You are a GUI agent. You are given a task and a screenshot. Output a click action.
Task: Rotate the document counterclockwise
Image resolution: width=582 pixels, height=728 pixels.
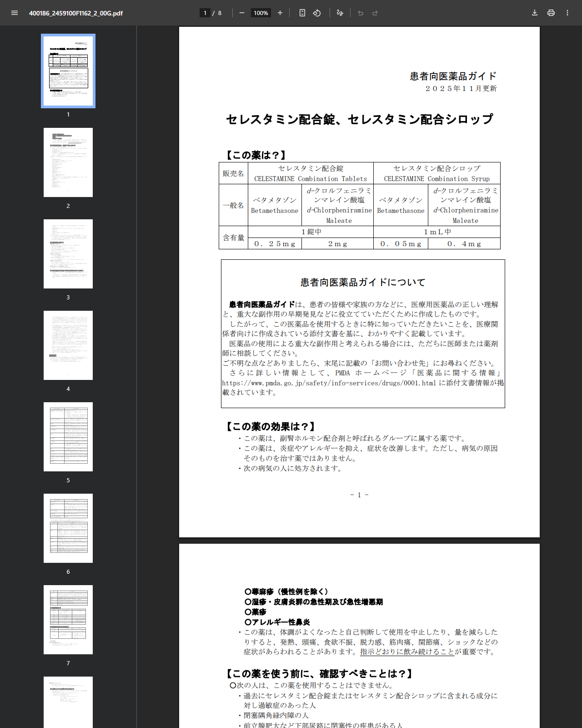tap(317, 13)
